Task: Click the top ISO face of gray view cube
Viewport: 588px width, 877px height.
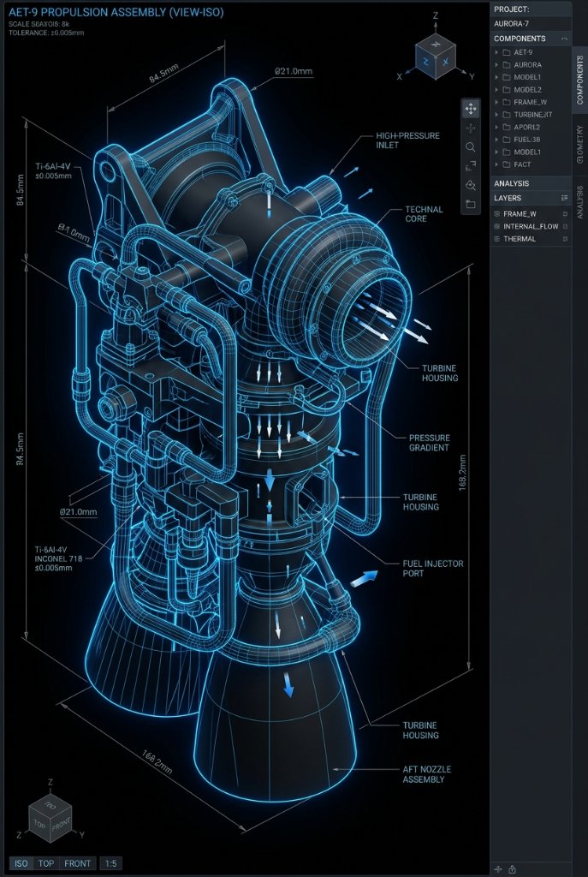Action: click(x=50, y=804)
